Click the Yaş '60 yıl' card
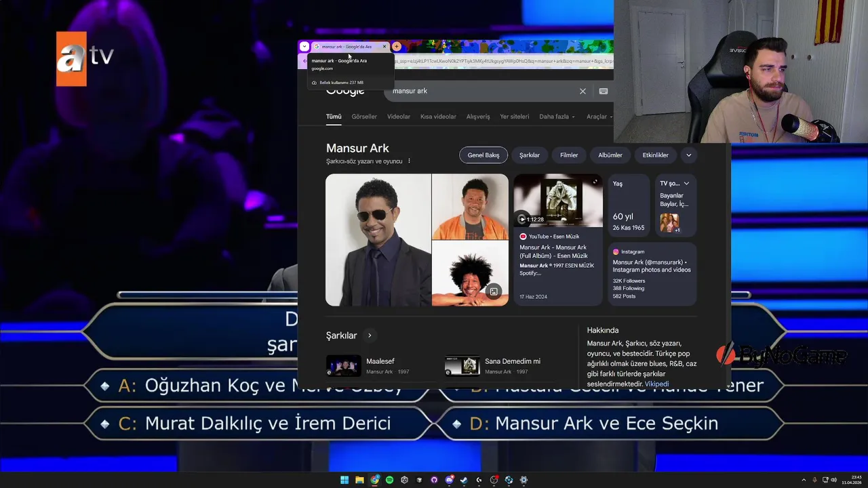Image resolution: width=868 pixels, height=488 pixels. tap(629, 207)
